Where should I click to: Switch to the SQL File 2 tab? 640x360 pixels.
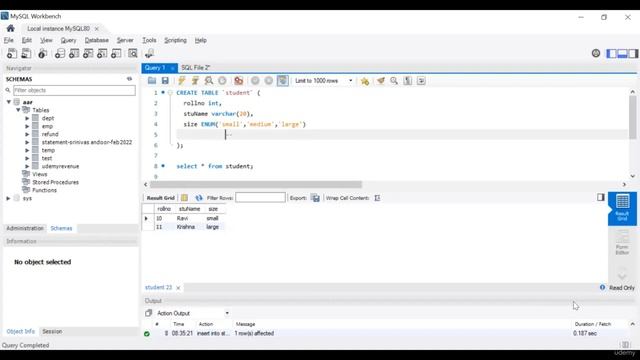coord(196,68)
